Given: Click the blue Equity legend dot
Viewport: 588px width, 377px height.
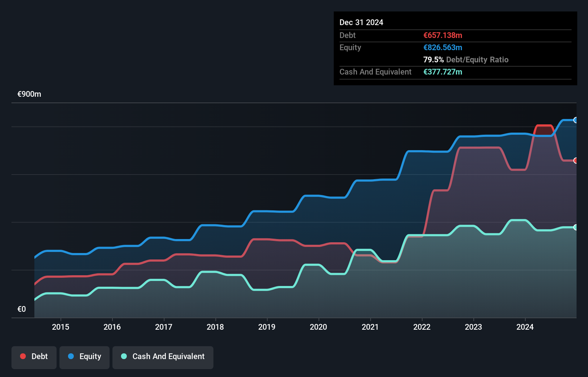Looking at the screenshot, I should pos(71,356).
